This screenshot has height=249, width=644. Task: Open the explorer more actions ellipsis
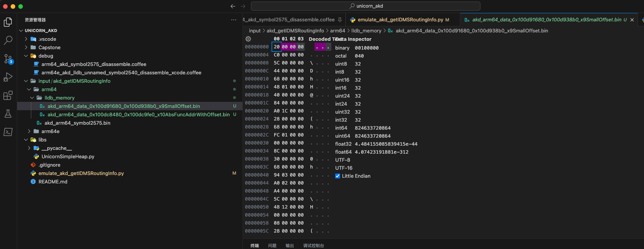coord(234,20)
